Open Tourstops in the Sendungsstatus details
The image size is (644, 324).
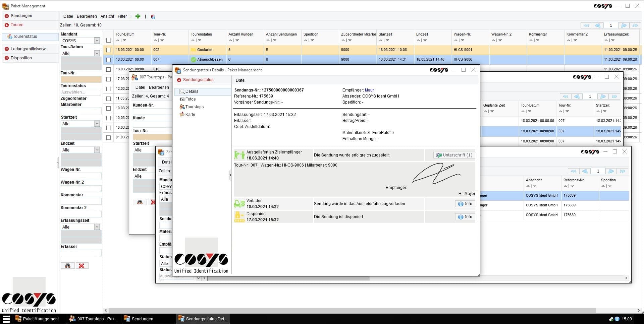(194, 107)
